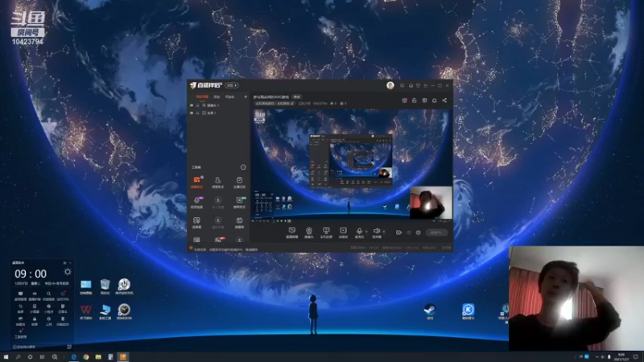Click the lock icon above the preview
This screenshot has width=644, height=362.
[415, 100]
